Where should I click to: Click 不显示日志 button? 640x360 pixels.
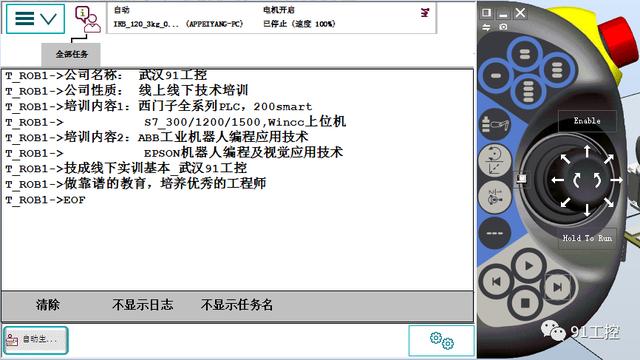142,304
